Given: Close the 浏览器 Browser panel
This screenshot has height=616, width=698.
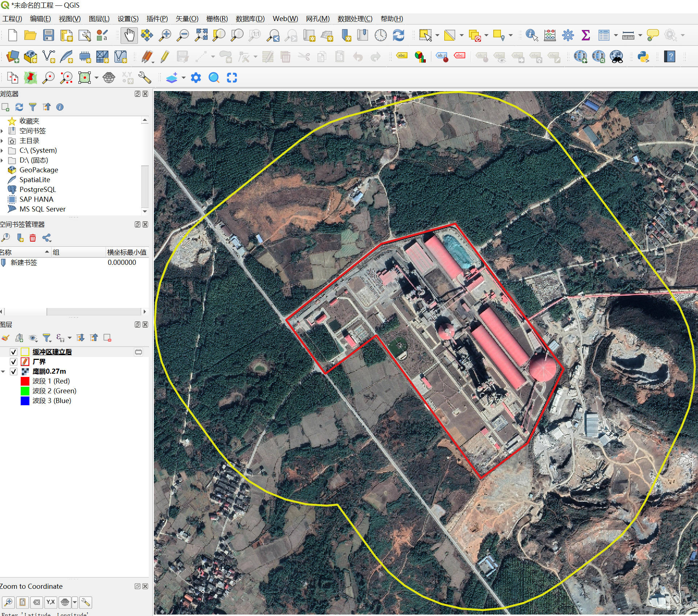Looking at the screenshot, I should pyautogui.click(x=145, y=94).
